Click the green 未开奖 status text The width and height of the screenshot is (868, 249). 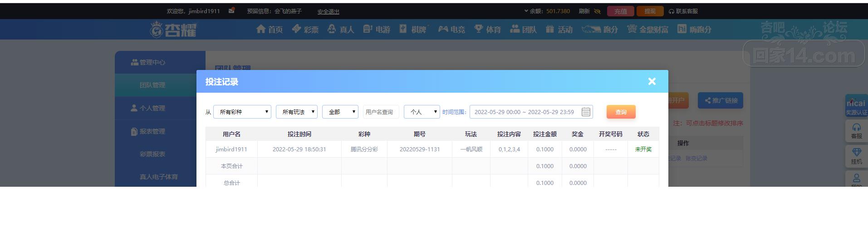pos(643,149)
